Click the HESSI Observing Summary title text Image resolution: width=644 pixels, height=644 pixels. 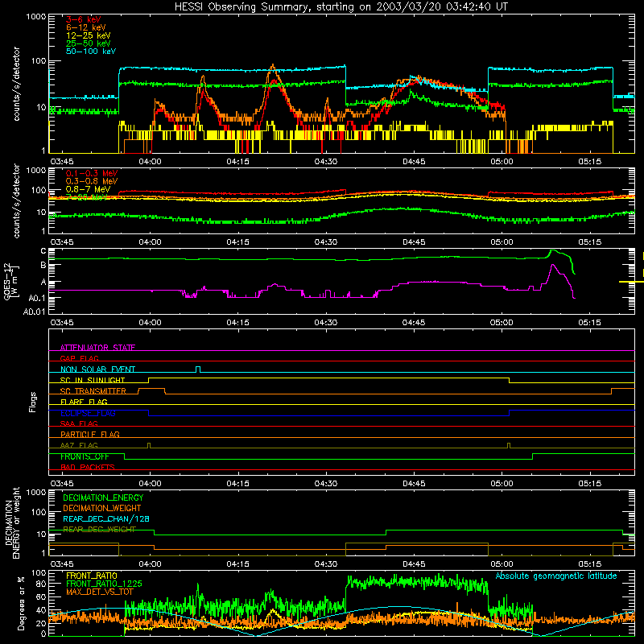click(341, 7)
